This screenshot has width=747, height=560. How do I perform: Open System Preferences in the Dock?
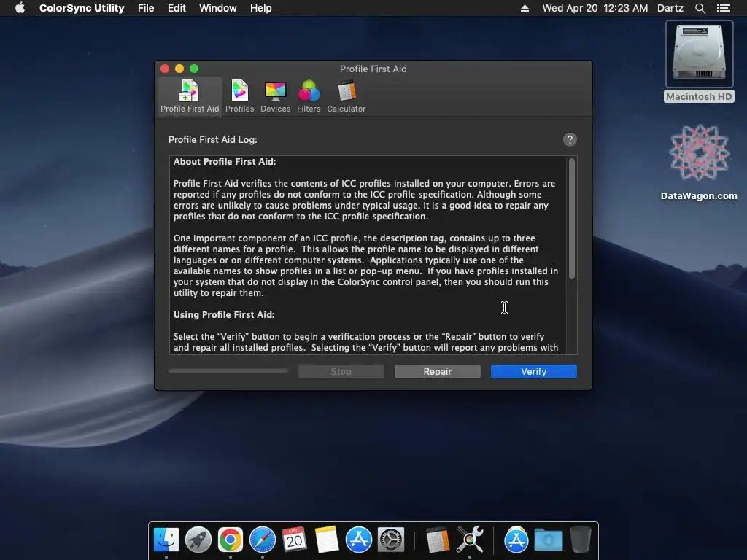pos(391,540)
